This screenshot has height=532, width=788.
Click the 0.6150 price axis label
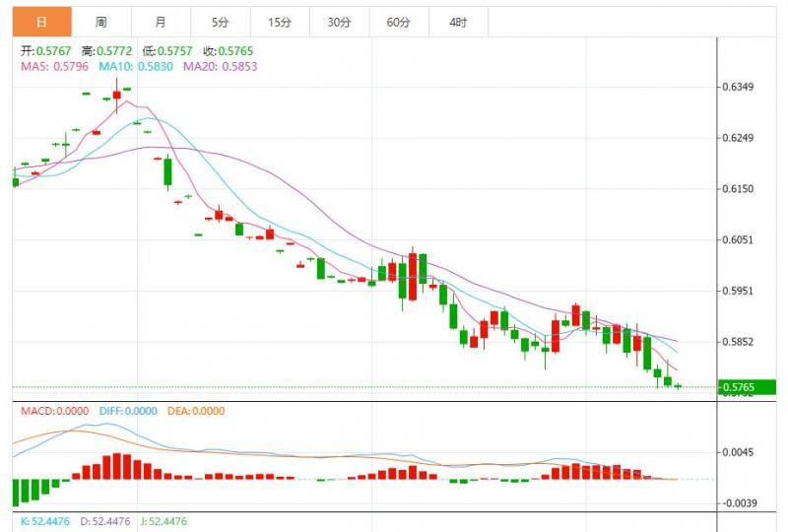[738, 188]
